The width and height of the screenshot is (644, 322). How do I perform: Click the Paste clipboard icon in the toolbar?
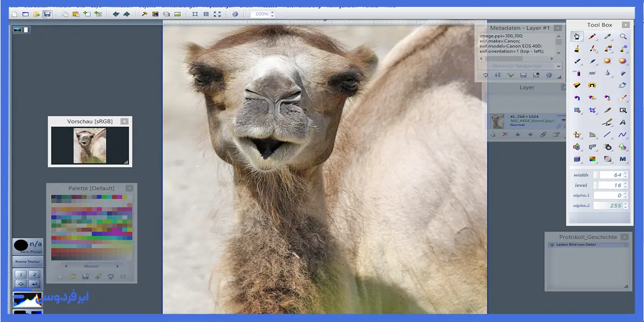(x=76, y=14)
